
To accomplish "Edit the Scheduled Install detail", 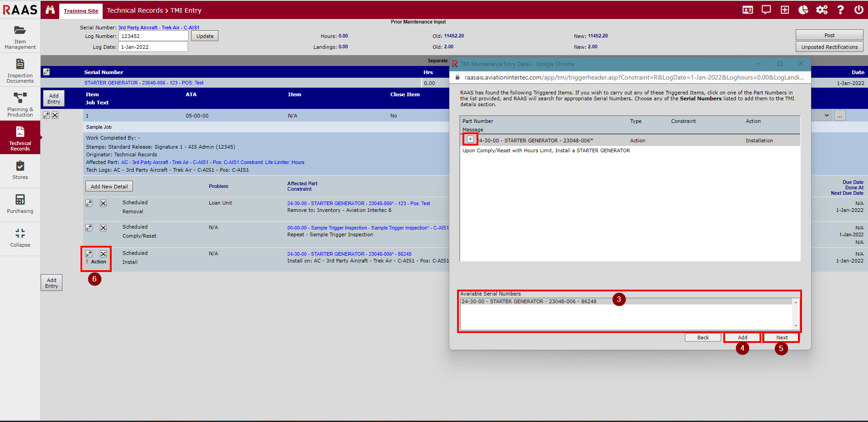I will tap(89, 254).
